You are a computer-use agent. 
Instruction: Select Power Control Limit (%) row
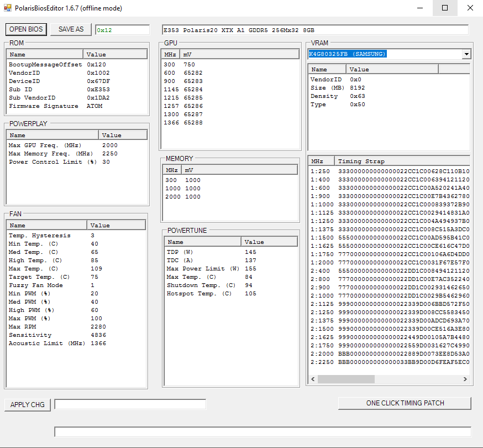pyautogui.click(x=77, y=162)
